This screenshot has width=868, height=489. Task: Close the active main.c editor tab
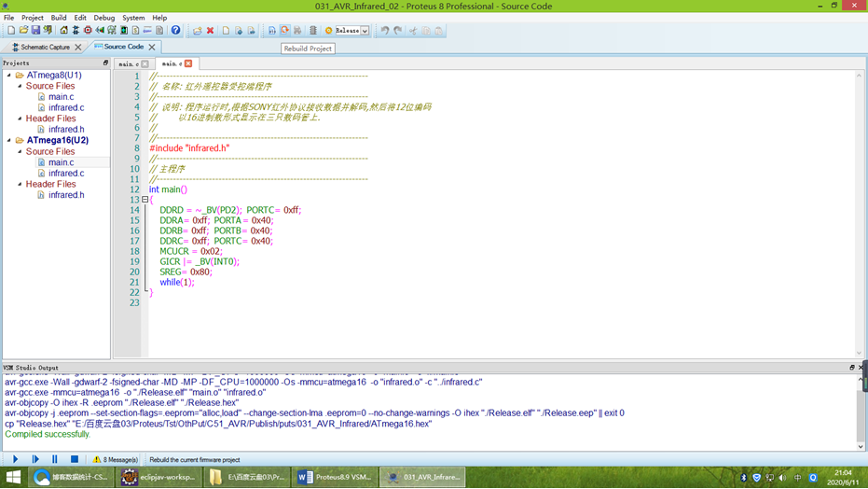pos(188,63)
